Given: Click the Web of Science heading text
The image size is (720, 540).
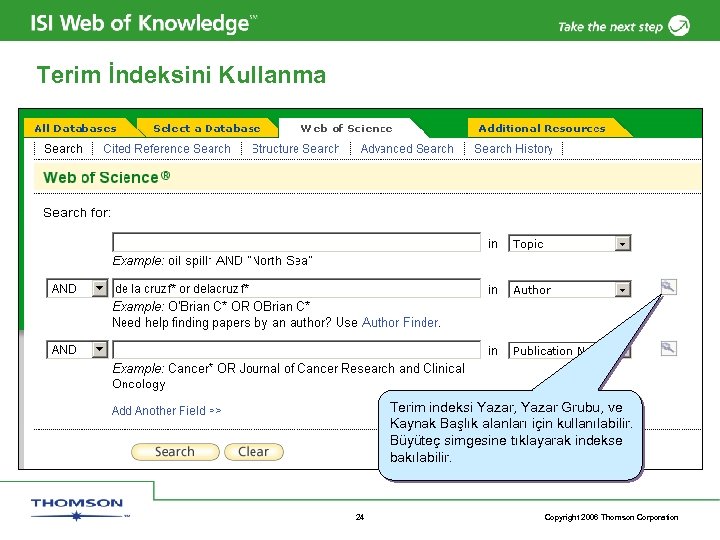Looking at the screenshot, I should [x=107, y=177].
